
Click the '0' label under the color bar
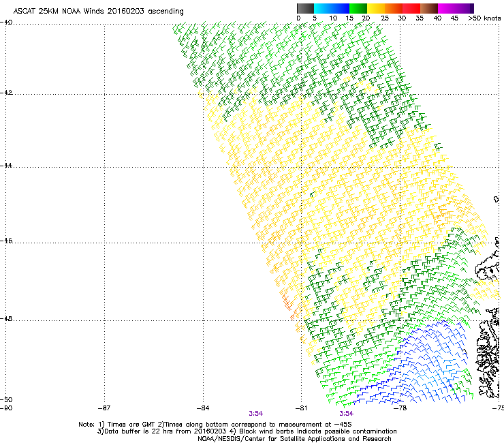(x=298, y=18)
